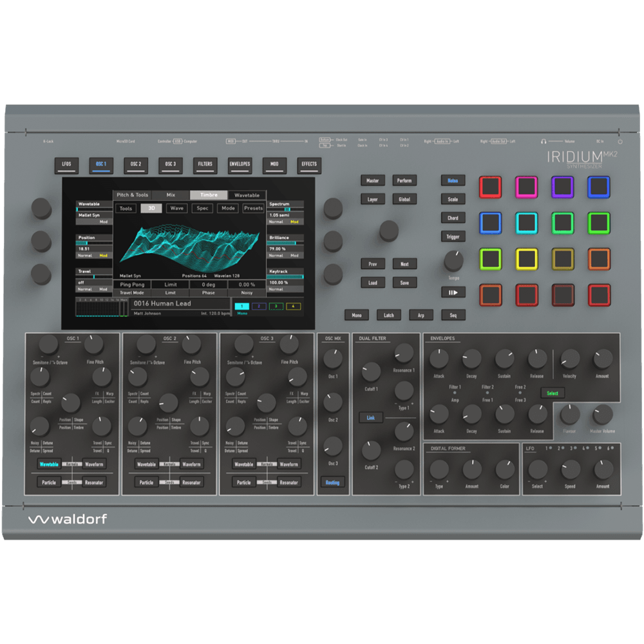Click the Cutoff 2 filter knob

(x=372, y=451)
